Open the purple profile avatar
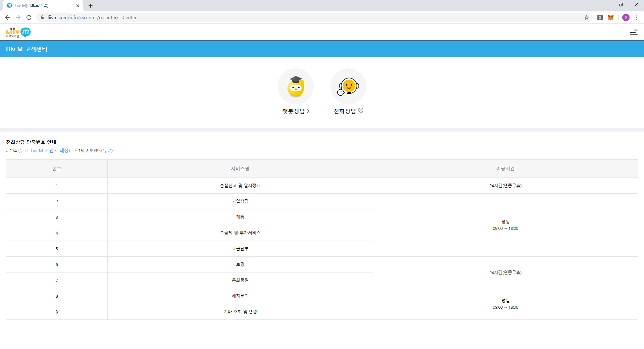Image resolution: width=644 pixels, height=349 pixels. pos(626,17)
